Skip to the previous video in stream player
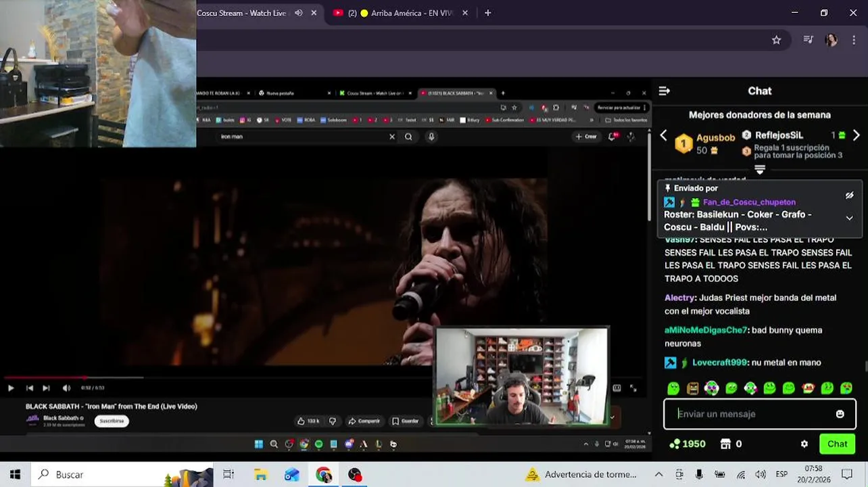868x487 pixels. [x=29, y=388]
